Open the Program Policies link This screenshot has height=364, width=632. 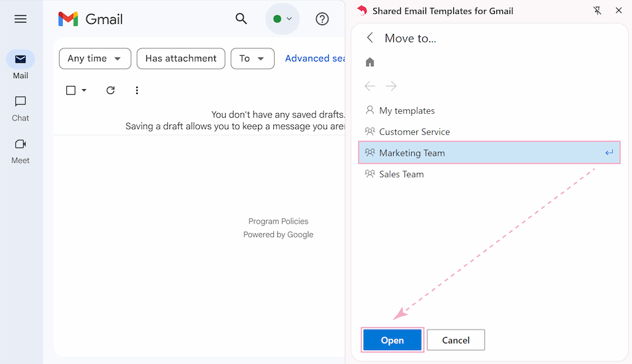278,221
